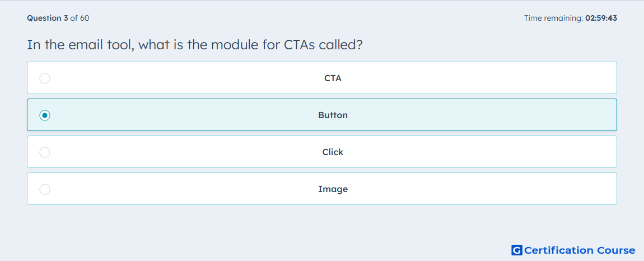Select the CTA radio button

click(45, 78)
